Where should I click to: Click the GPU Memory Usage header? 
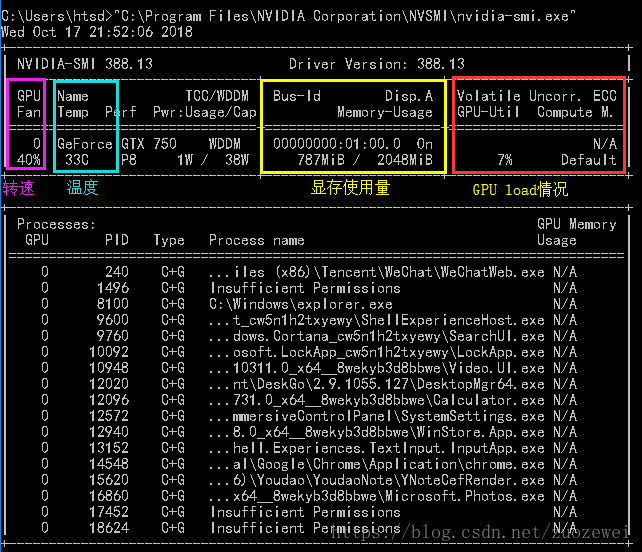576,232
